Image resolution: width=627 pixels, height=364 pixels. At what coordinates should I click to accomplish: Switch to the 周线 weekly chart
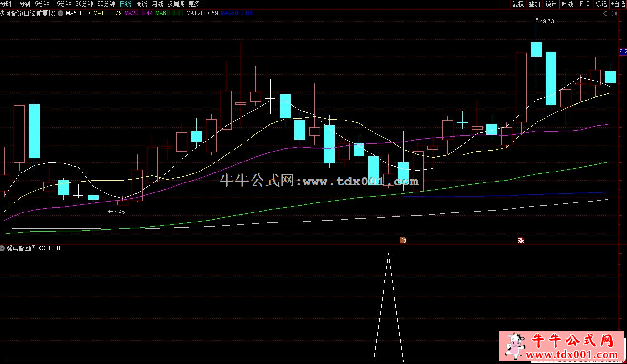(142, 4)
